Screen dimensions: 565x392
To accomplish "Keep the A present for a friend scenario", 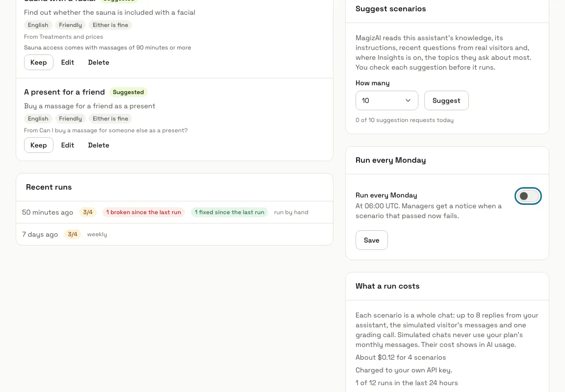I will pyautogui.click(x=39, y=145).
